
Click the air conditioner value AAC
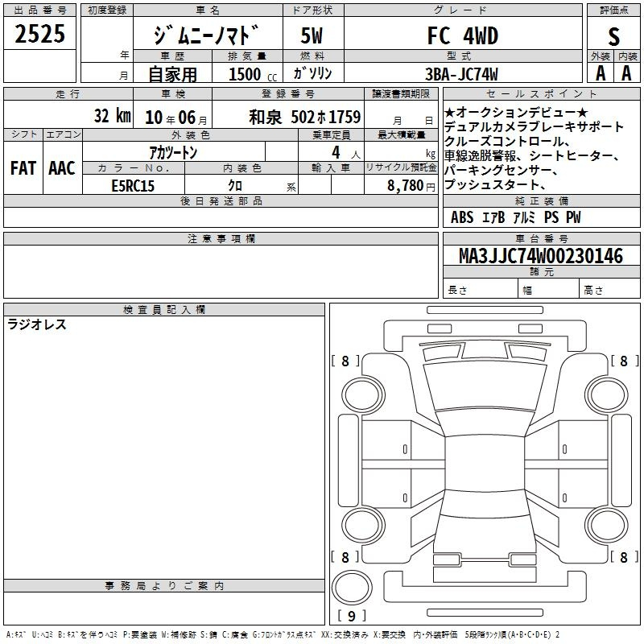coord(62,168)
